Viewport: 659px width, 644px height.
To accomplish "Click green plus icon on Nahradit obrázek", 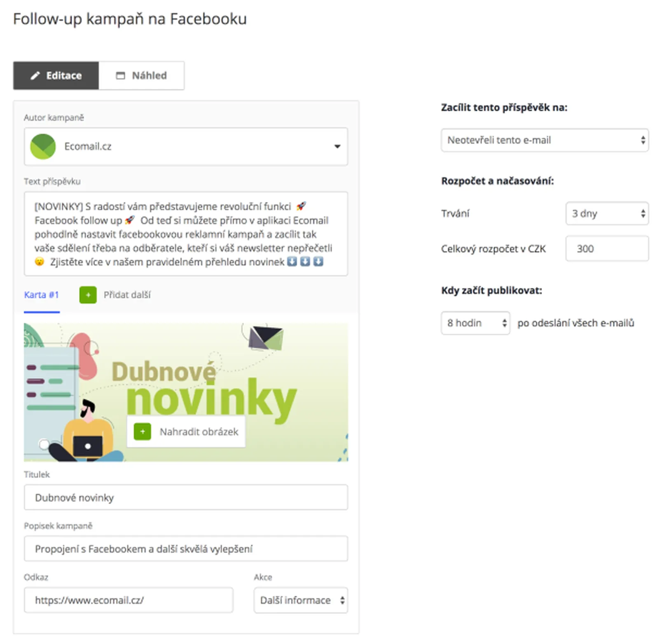I will tap(143, 432).
